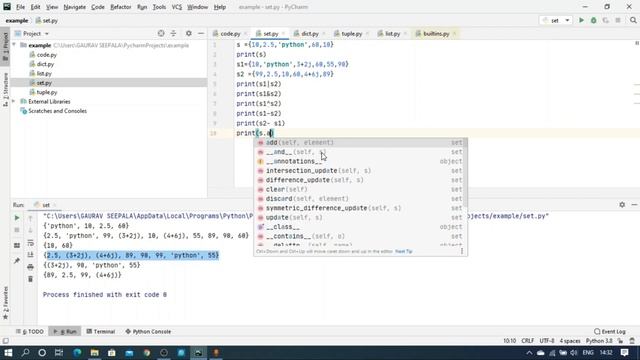Print the Run console output

pos(31,267)
